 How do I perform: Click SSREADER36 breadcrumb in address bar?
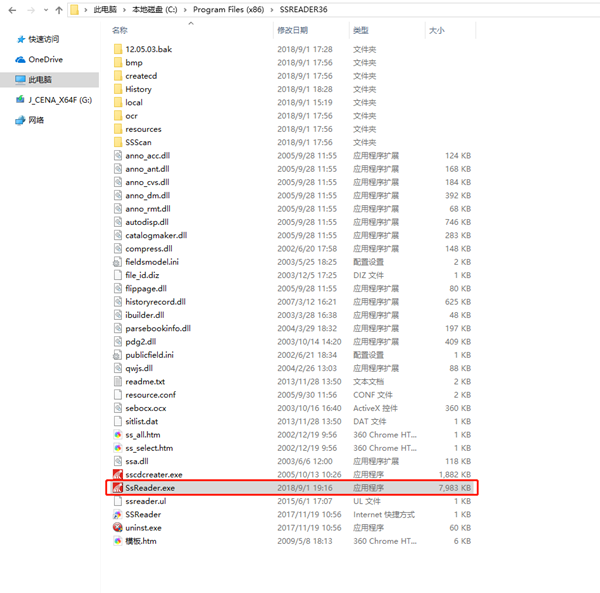pyautogui.click(x=303, y=10)
